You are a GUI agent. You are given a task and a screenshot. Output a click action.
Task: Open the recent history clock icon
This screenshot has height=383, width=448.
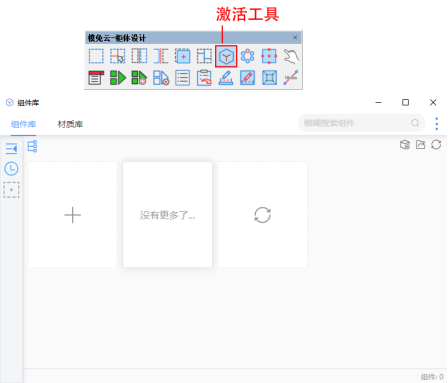[x=11, y=169]
